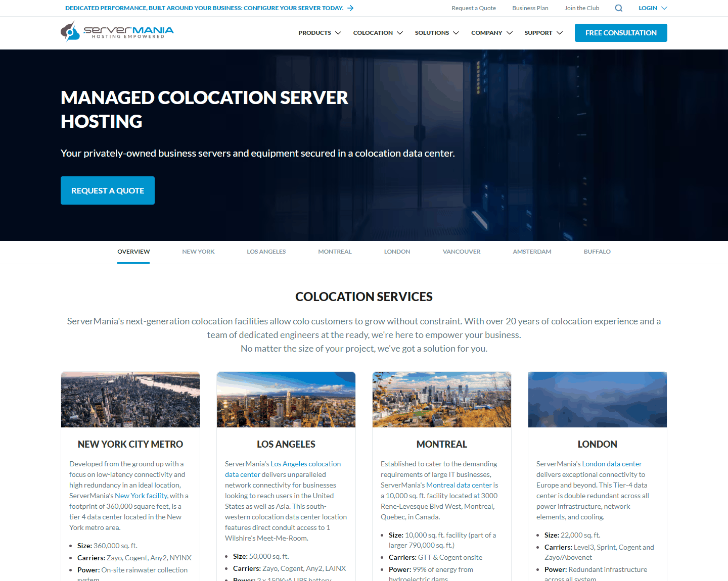Click the Montreal card heading
The height and width of the screenshot is (581, 728).
coord(442,444)
